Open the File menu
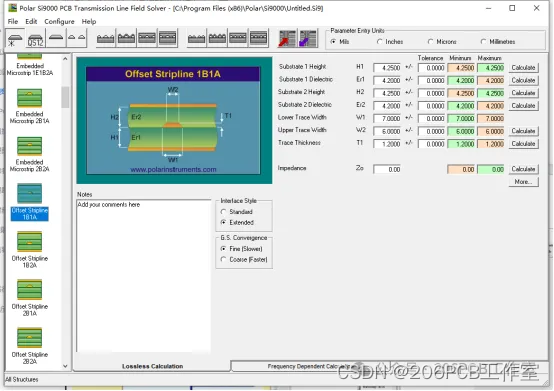The image size is (554, 391). tap(13, 22)
